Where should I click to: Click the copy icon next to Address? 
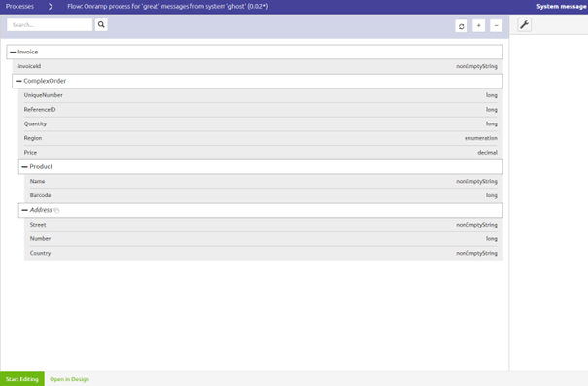(x=56, y=210)
